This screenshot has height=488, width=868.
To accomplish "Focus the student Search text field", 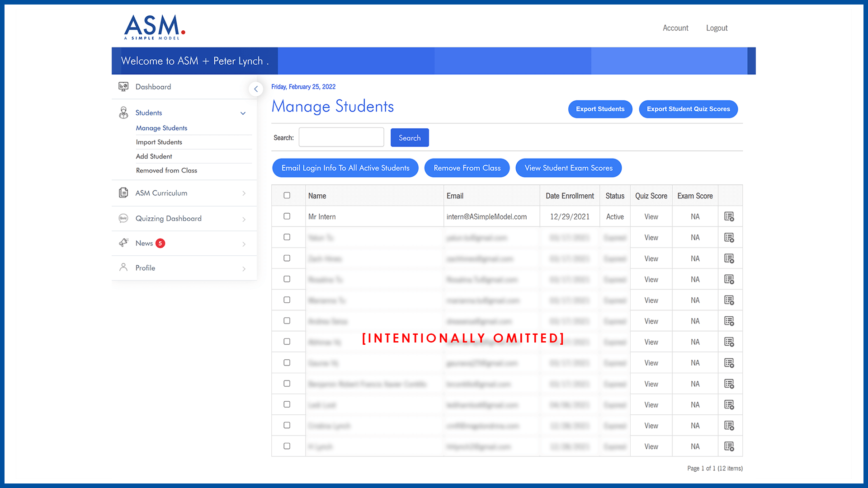I will pos(341,137).
